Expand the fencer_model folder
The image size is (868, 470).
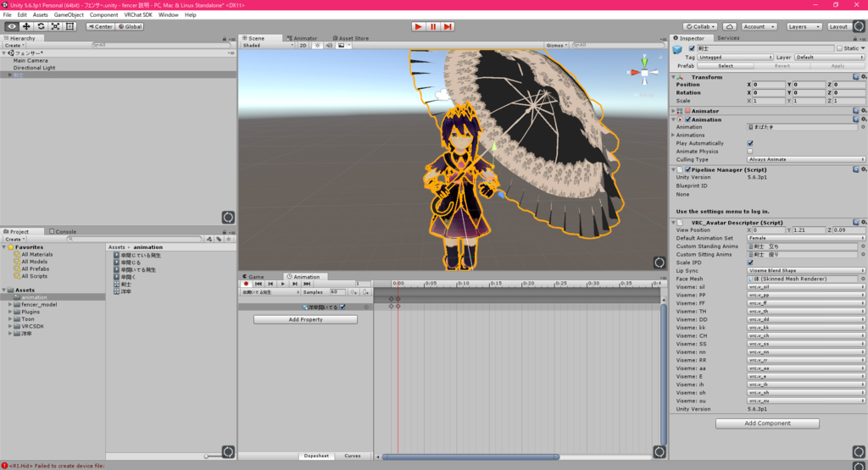coord(10,305)
